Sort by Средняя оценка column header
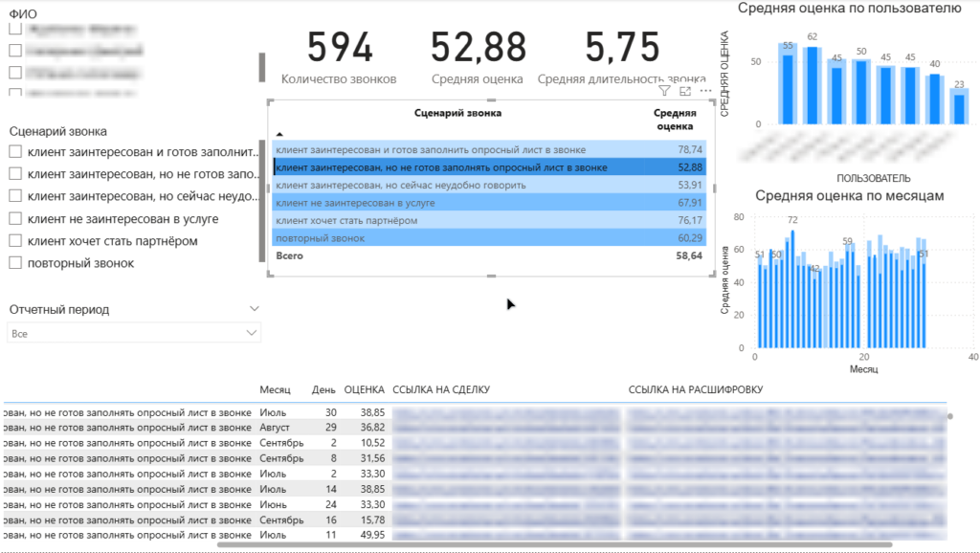Viewport: 980px width, 553px height. click(x=675, y=120)
